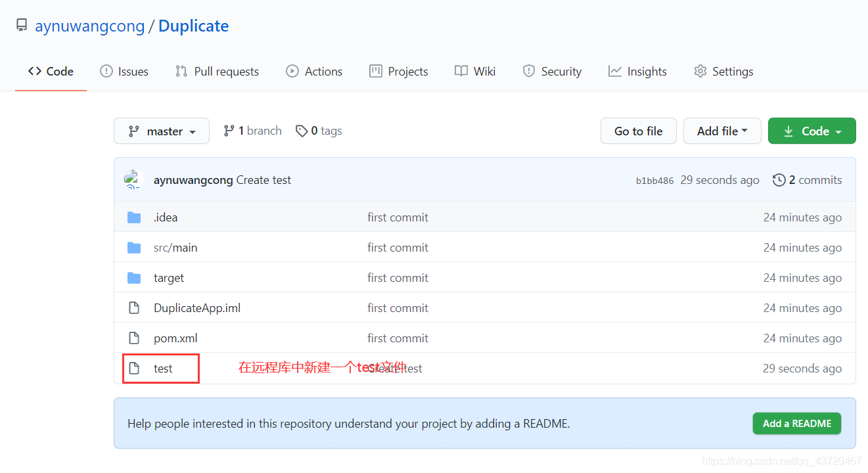Open the pom.xml file

click(175, 338)
